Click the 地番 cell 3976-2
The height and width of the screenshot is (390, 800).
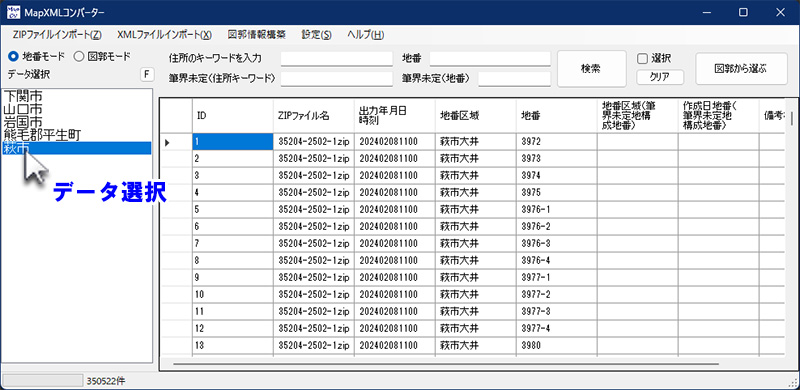(557, 227)
